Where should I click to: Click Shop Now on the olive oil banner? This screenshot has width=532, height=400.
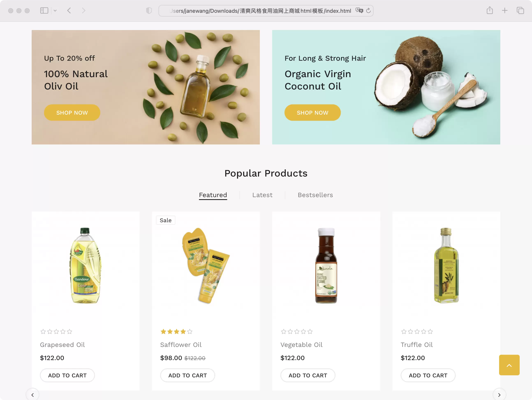click(x=72, y=113)
